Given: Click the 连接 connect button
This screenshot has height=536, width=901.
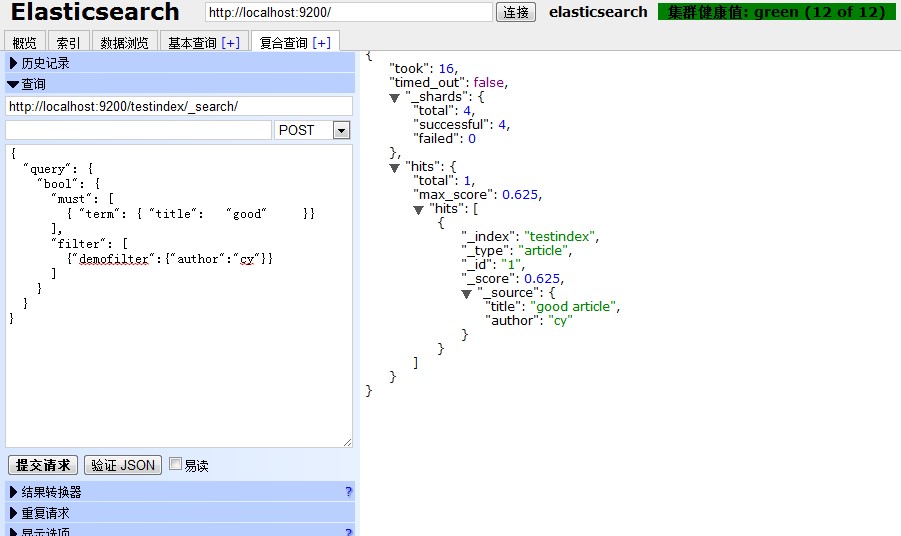Looking at the screenshot, I should (516, 12).
